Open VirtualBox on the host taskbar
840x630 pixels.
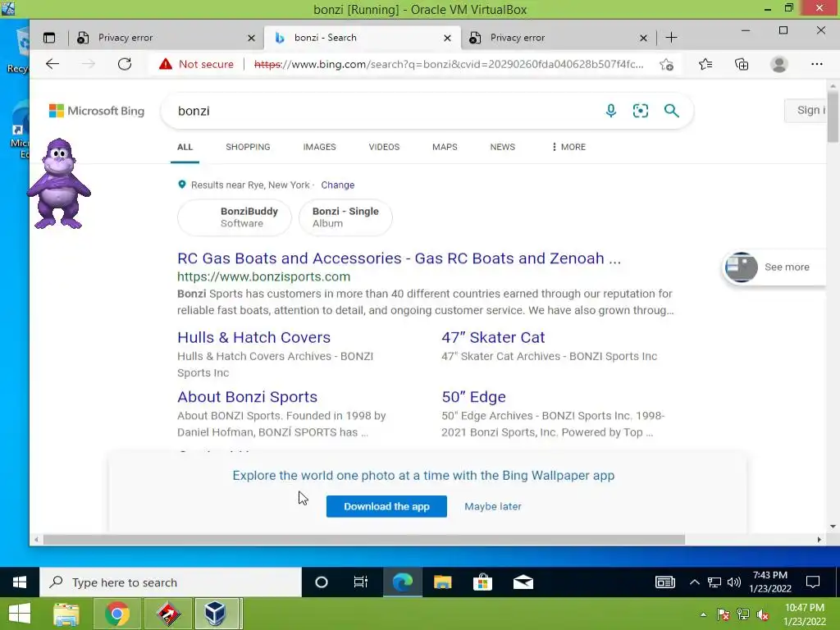pos(216,614)
